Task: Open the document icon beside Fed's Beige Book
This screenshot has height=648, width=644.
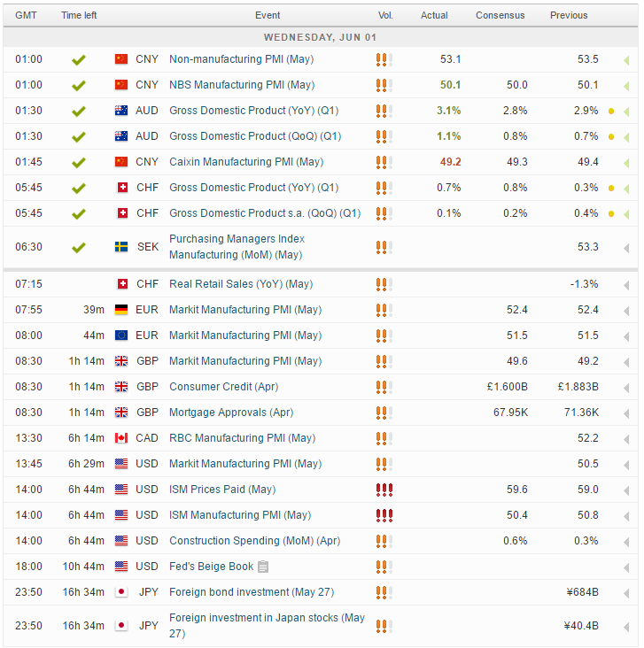Action: point(263,567)
